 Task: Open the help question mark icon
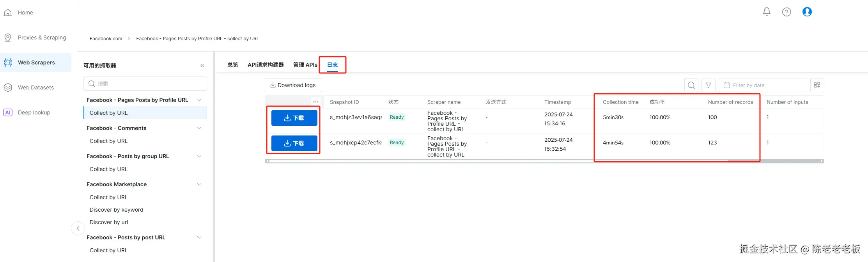pos(787,12)
